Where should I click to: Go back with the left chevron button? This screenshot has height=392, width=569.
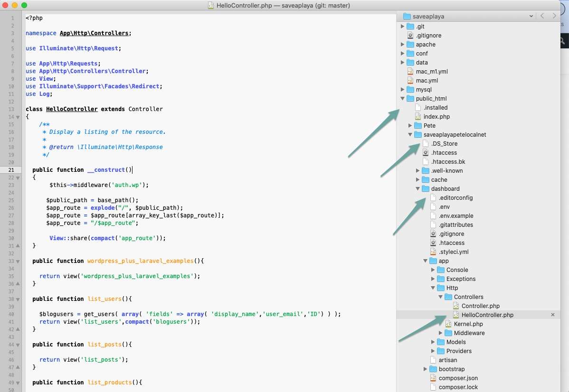point(542,16)
